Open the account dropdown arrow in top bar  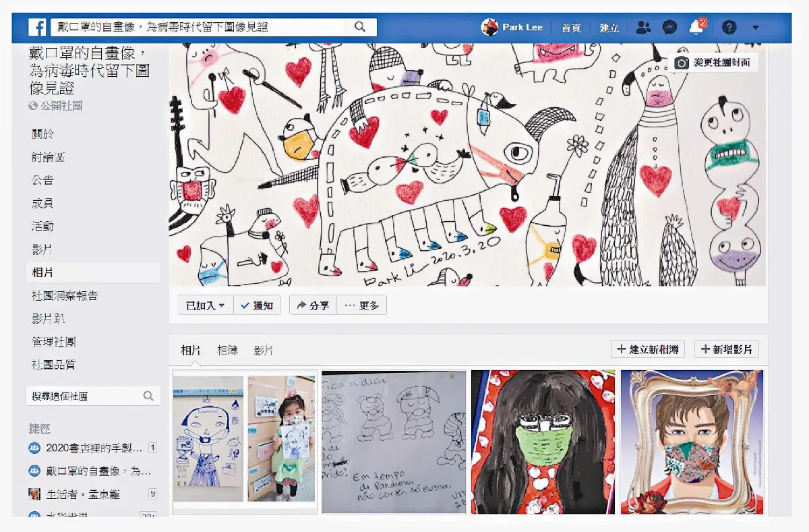pos(755,28)
